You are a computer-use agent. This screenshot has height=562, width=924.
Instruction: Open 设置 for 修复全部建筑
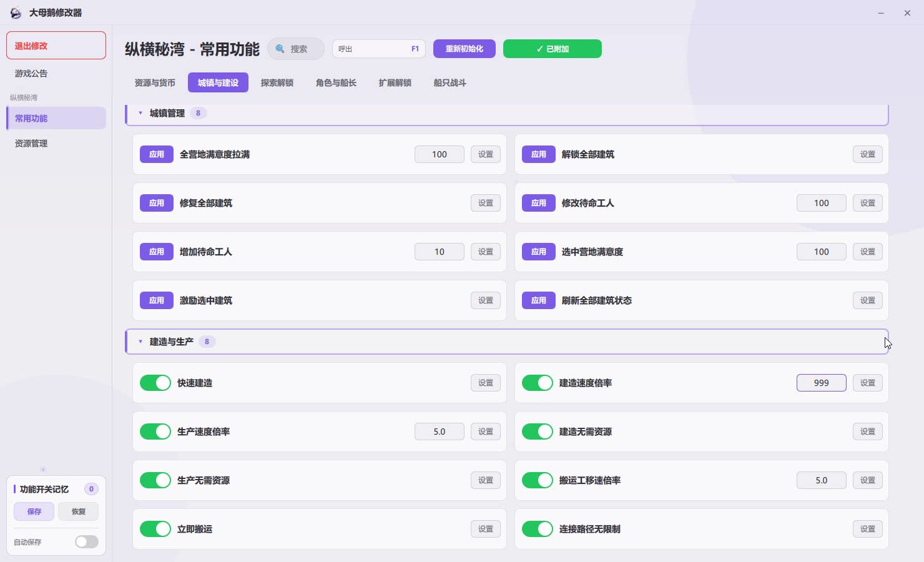pyautogui.click(x=486, y=203)
